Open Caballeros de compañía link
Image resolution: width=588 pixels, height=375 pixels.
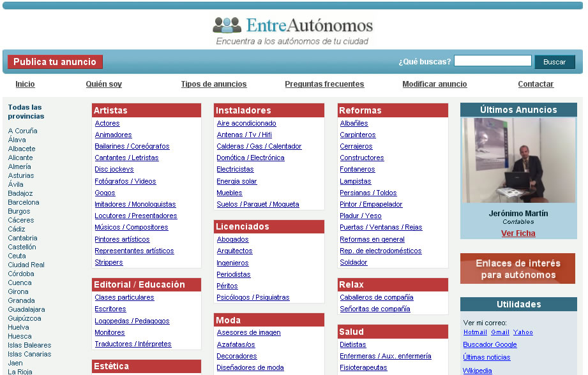377,297
